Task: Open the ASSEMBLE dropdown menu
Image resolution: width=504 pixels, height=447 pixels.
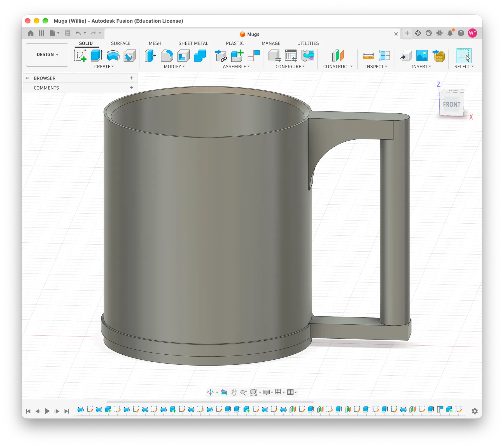Action: tap(236, 67)
